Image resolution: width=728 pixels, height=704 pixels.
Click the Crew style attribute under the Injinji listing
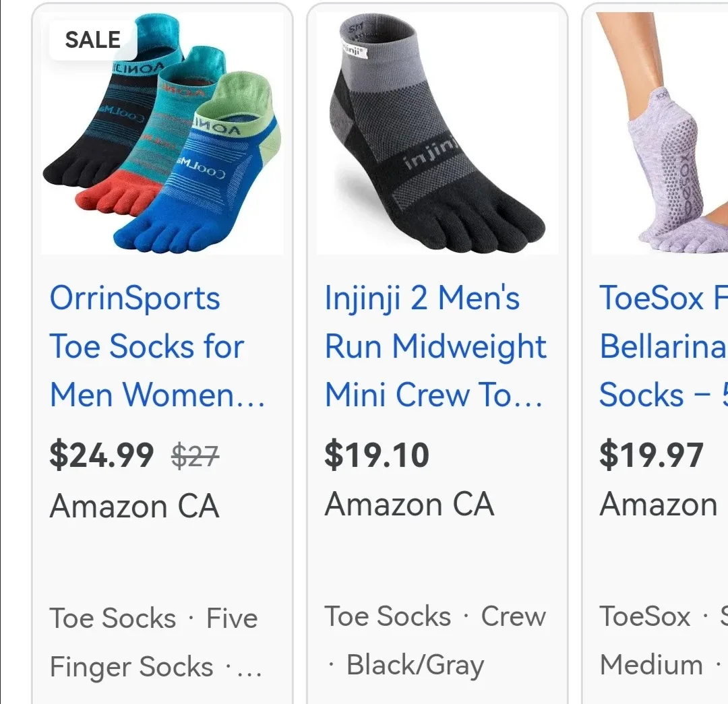512,616
